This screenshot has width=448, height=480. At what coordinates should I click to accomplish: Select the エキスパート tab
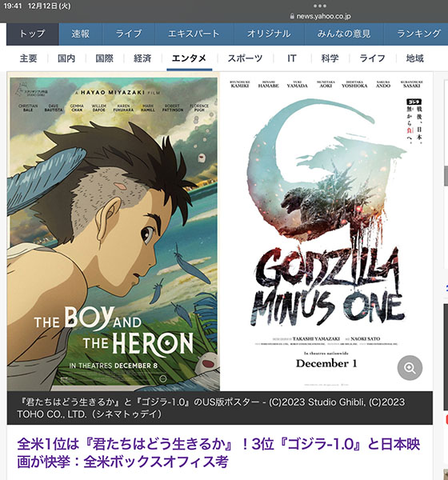pos(194,34)
